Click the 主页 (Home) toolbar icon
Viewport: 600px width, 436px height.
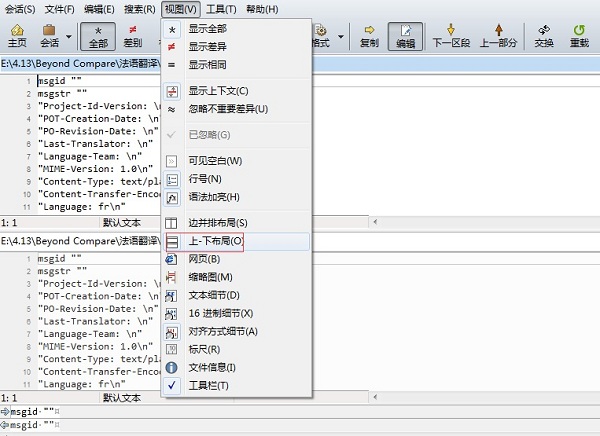(17, 37)
